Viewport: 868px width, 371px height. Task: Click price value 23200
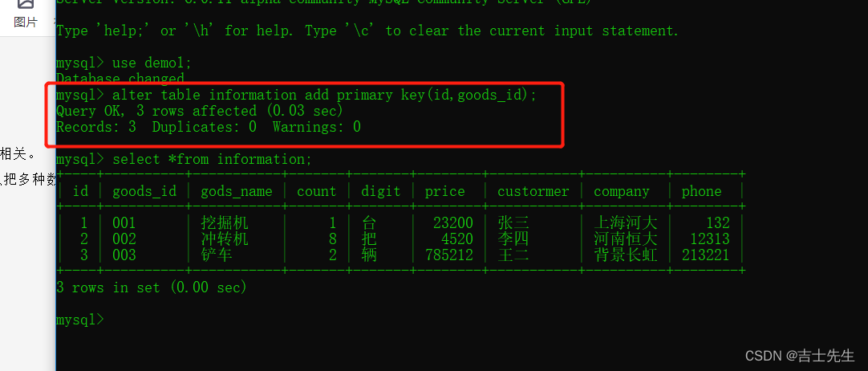click(453, 223)
